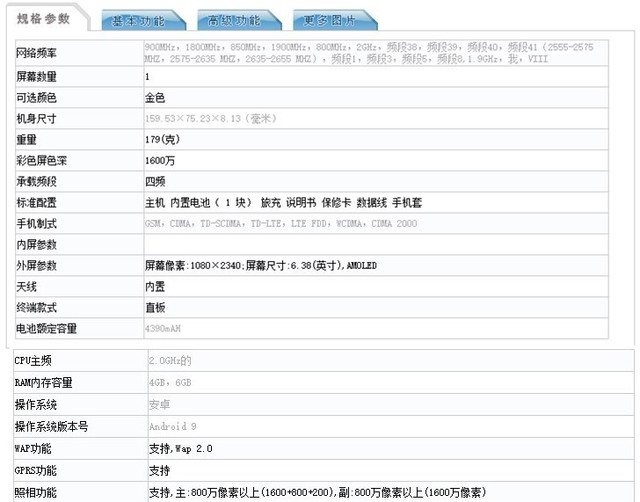Click the 手机制式 network standards value
The width and height of the screenshot is (640, 502).
tap(280, 223)
